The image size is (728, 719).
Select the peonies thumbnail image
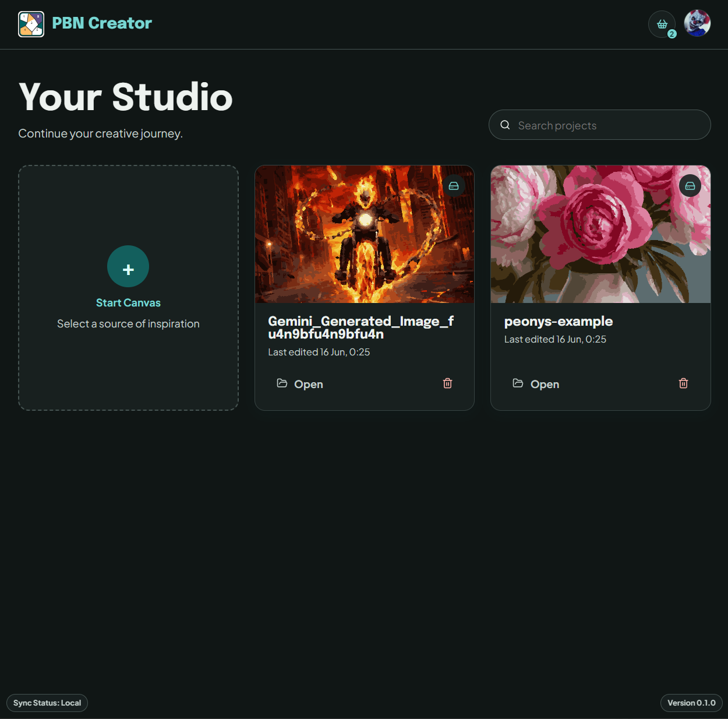click(600, 234)
